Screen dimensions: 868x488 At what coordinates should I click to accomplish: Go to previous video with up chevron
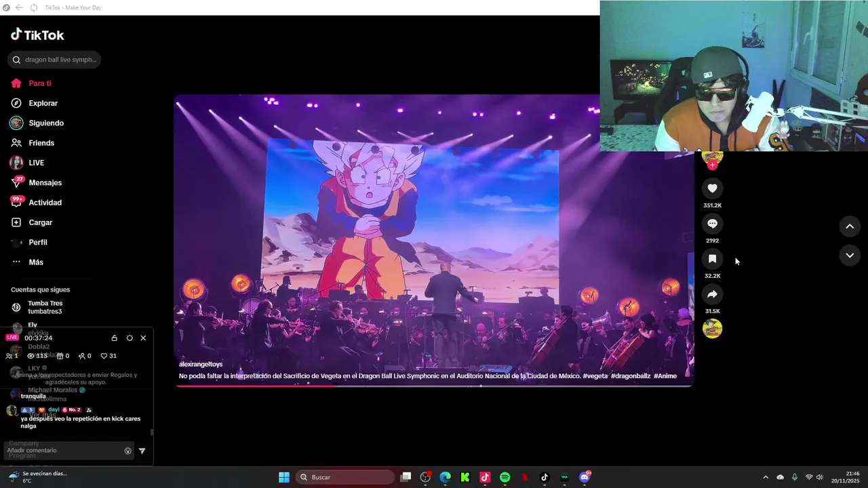[850, 226]
